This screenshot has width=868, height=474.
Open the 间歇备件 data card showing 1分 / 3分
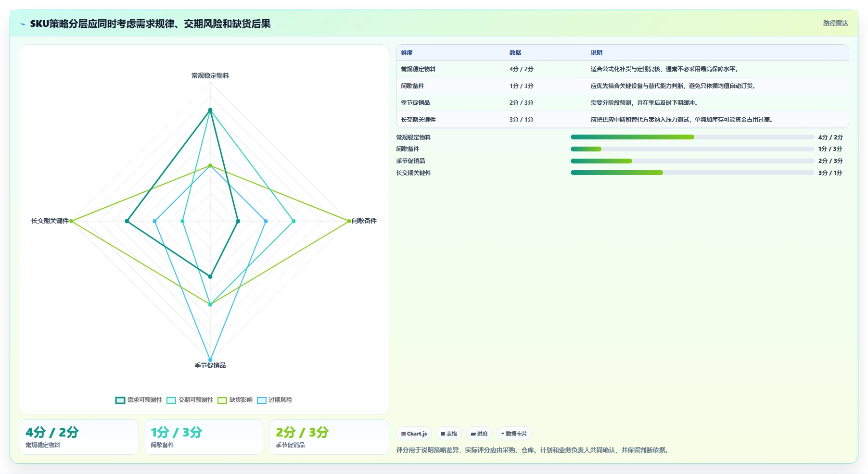tap(204, 437)
